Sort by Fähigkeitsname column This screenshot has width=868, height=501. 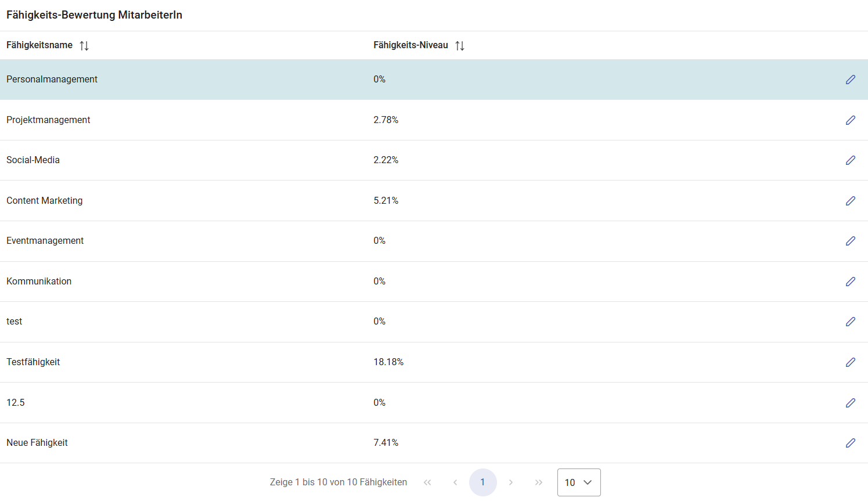84,45
